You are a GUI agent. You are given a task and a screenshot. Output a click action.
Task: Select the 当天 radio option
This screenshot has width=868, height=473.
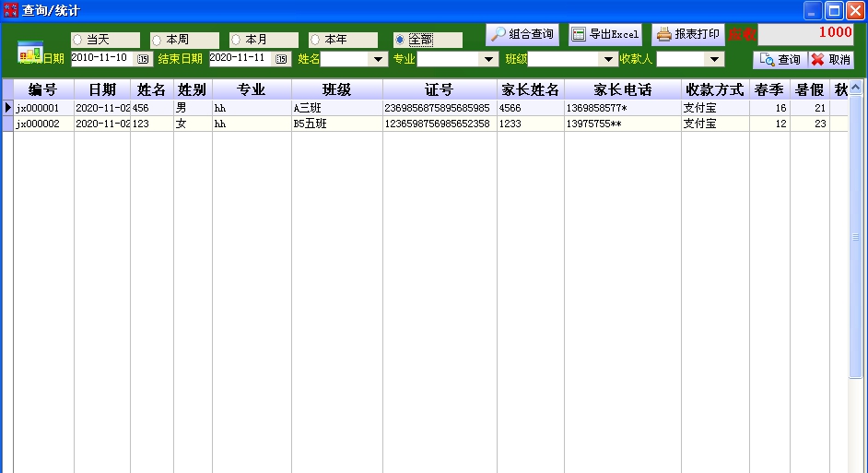(x=77, y=41)
